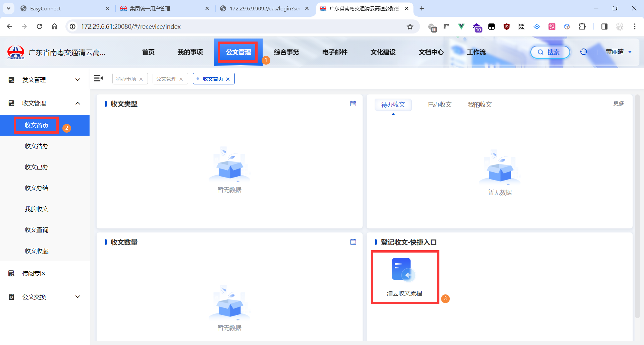Image resolution: width=644 pixels, height=345 pixels.
Task: Click the 更多 link
Action: click(x=619, y=103)
